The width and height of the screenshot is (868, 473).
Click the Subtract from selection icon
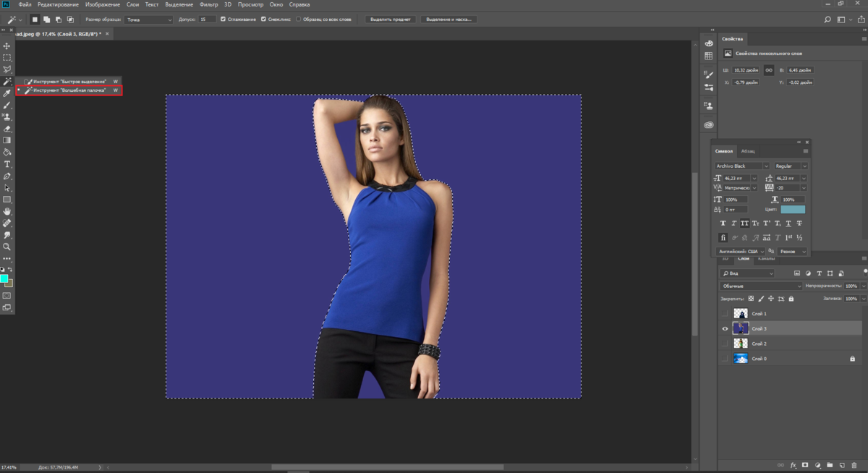coord(58,20)
